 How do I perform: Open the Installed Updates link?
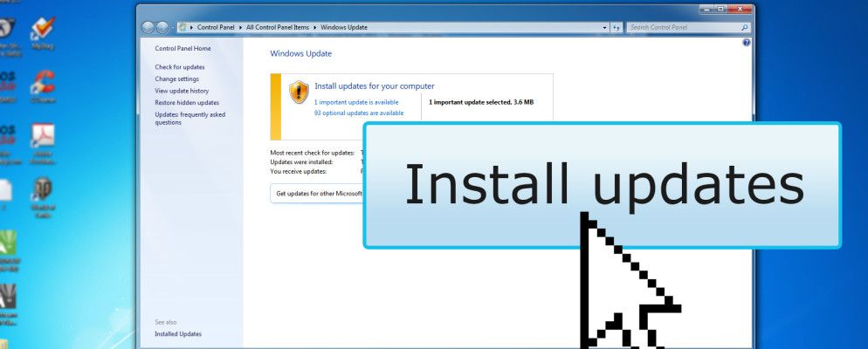point(178,334)
